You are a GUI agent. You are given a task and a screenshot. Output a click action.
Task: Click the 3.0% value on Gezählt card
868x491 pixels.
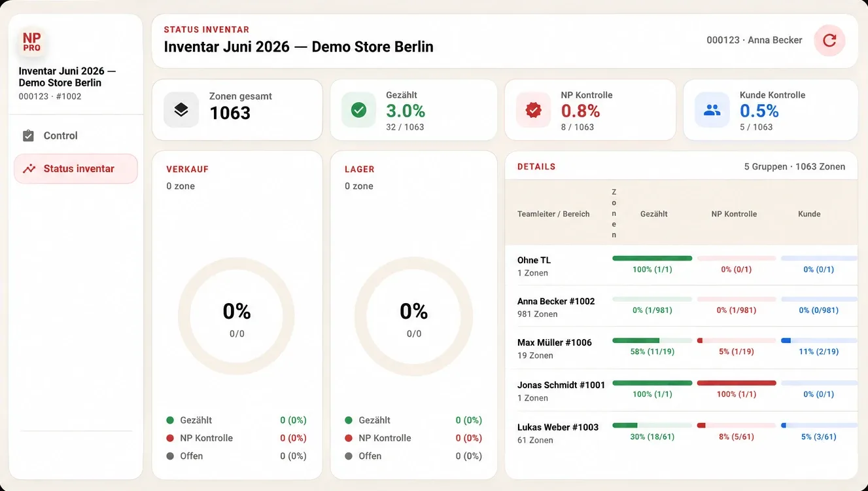point(406,111)
